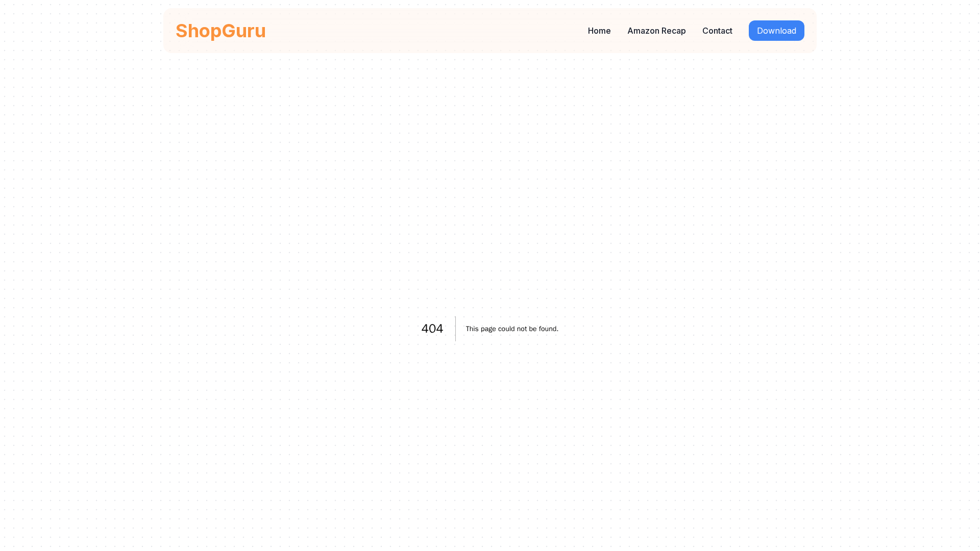Click the 'Download' label in the blue button

pos(776,31)
